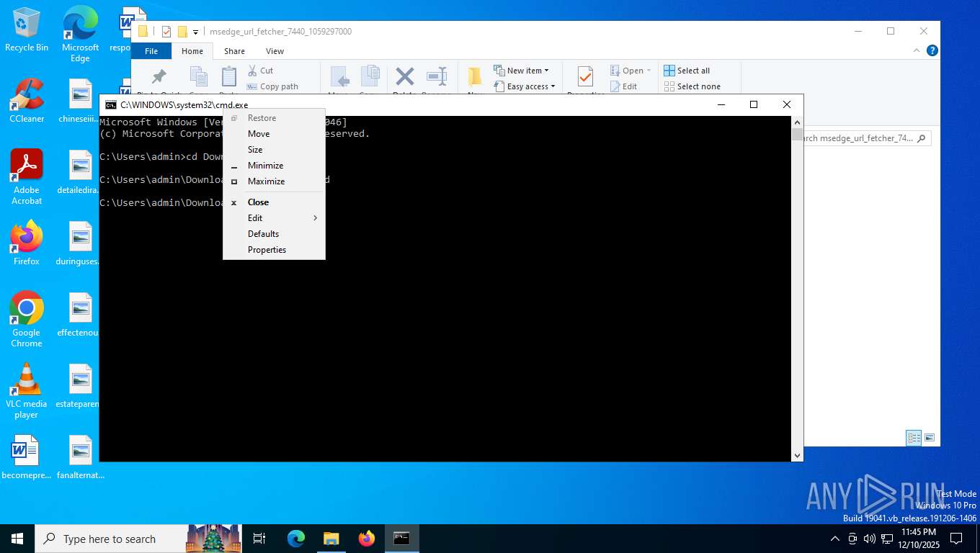Image resolution: width=980 pixels, height=553 pixels.
Task: Click the Explorer search magnifier icon
Action: pos(921,138)
